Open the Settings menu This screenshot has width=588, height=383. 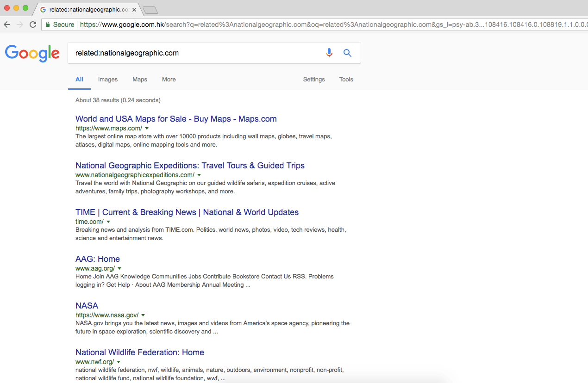tap(314, 80)
